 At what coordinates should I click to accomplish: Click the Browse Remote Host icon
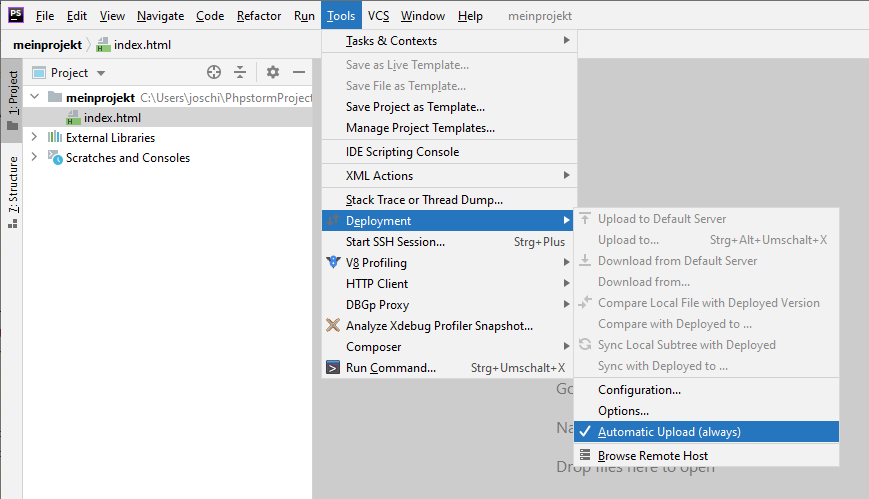point(585,456)
